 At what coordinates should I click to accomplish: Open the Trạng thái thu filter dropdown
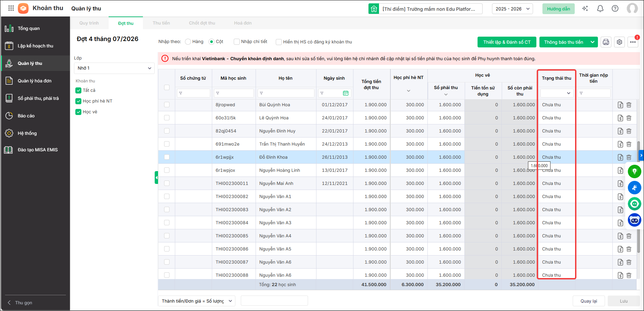point(557,93)
